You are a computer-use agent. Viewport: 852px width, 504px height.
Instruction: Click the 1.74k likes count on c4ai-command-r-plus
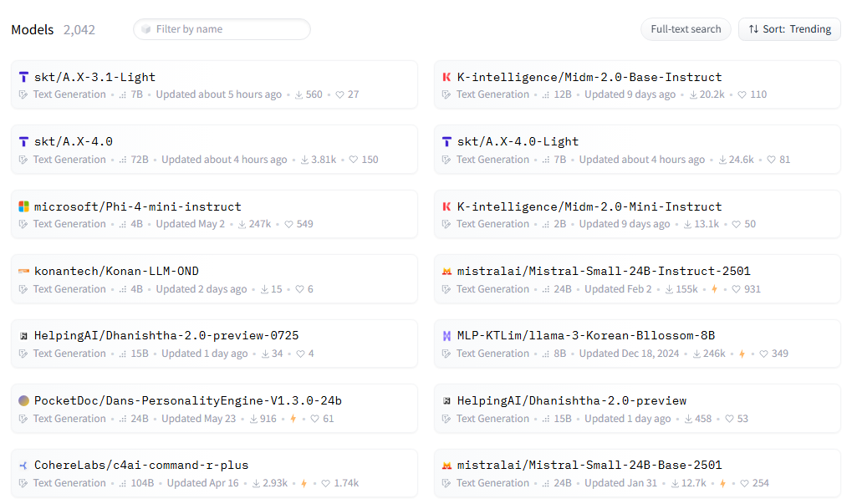pyautogui.click(x=346, y=483)
